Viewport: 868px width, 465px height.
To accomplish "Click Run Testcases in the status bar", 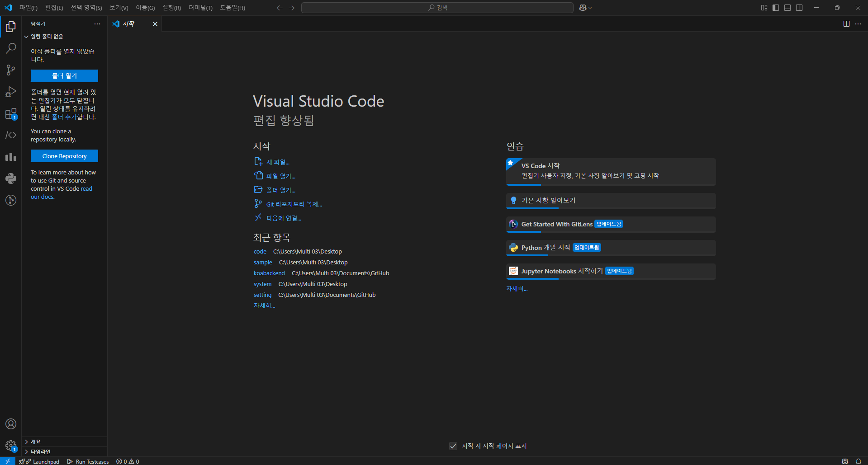I will (x=88, y=461).
